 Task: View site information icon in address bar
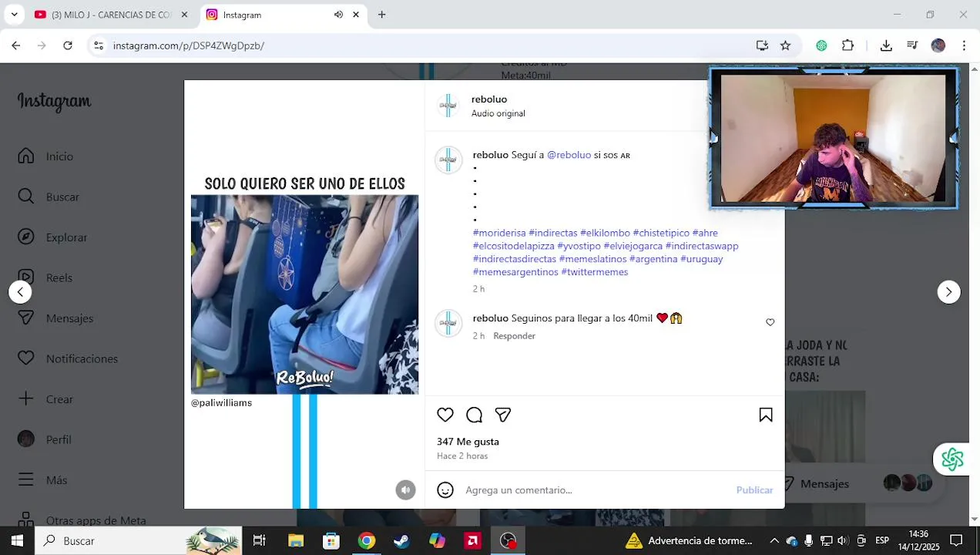[99, 45]
